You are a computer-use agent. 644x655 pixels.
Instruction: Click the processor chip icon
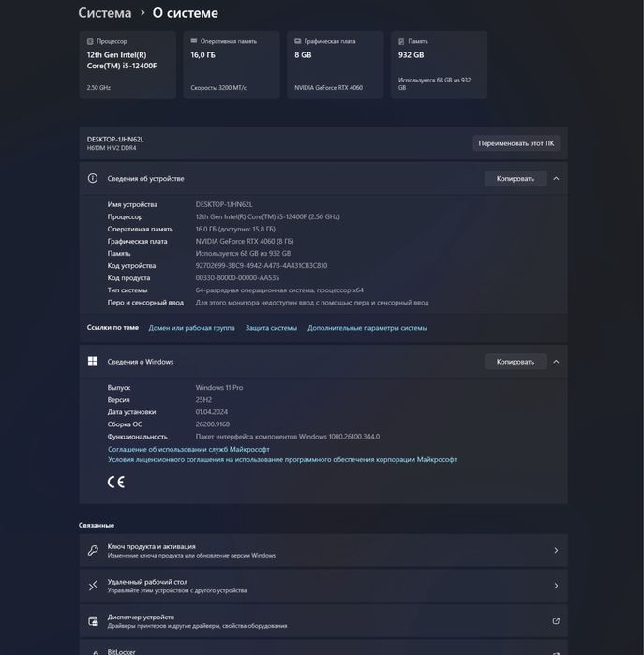90,41
